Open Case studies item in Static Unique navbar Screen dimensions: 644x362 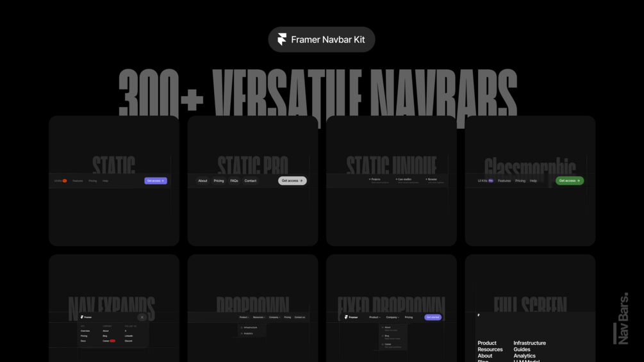click(x=407, y=181)
